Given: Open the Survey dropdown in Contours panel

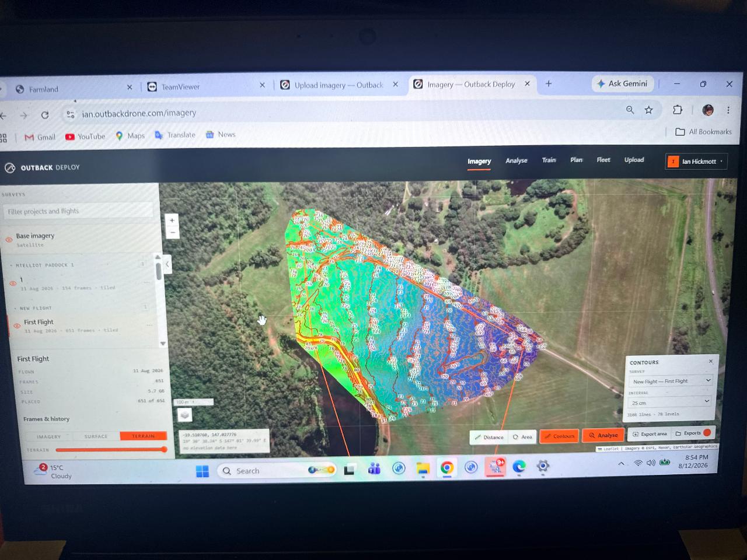Looking at the screenshot, I should click(x=671, y=381).
